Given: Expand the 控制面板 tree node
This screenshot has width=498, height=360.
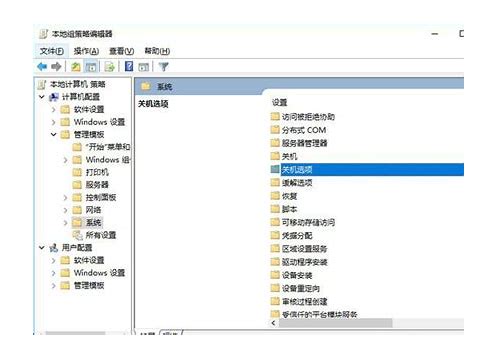Looking at the screenshot, I should click(66, 198).
